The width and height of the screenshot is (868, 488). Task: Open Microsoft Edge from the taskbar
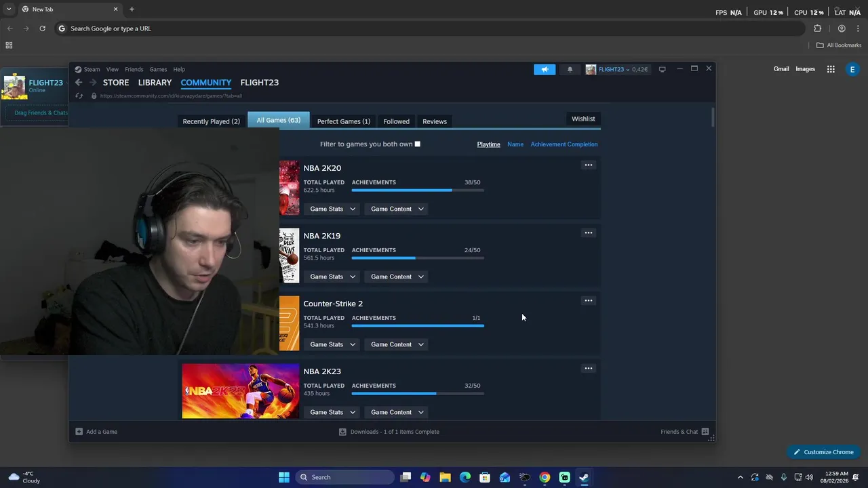(x=465, y=477)
